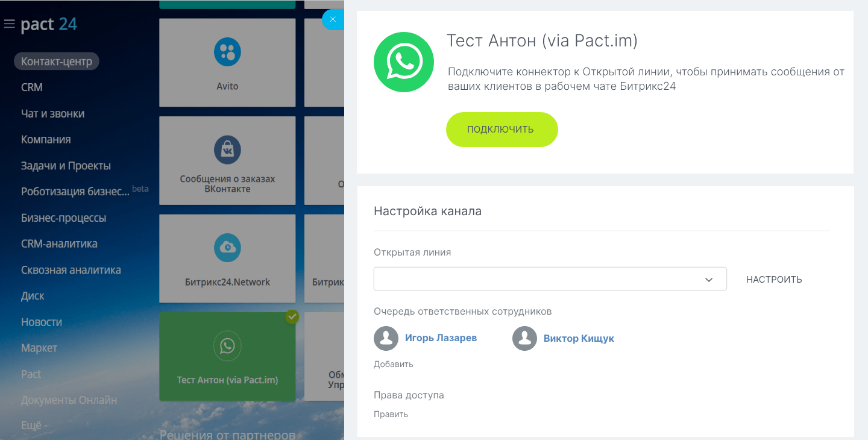Click the VKontakte orders shopping bag icon

(227, 149)
